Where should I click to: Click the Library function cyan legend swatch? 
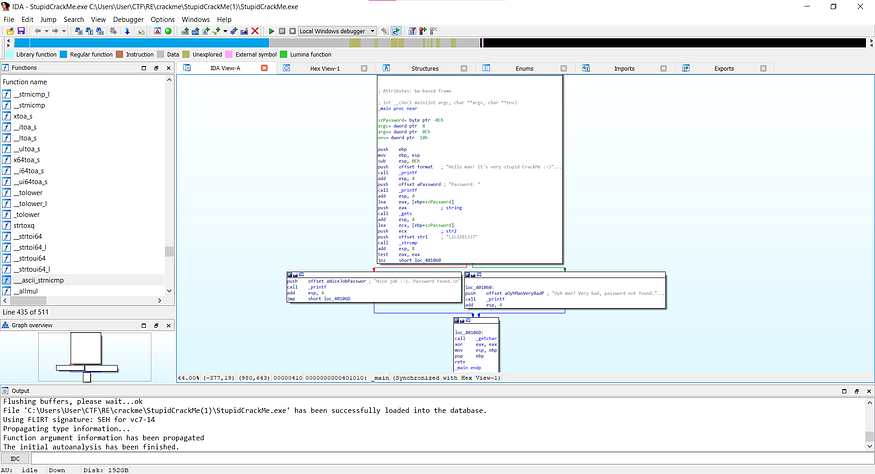pos(9,55)
